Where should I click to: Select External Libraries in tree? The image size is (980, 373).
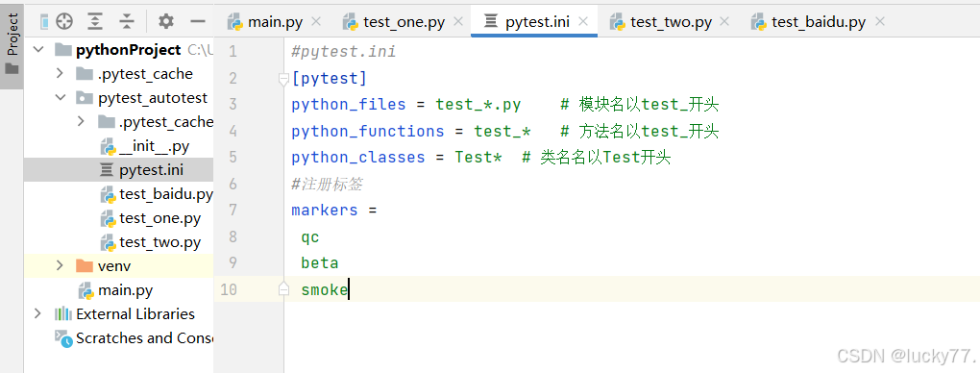135,313
